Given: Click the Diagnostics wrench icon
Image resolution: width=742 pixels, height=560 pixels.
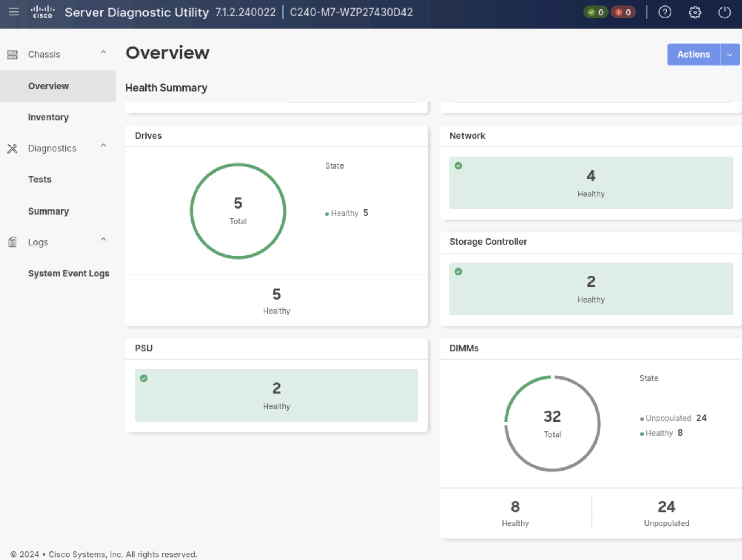Looking at the screenshot, I should pyautogui.click(x=12, y=148).
